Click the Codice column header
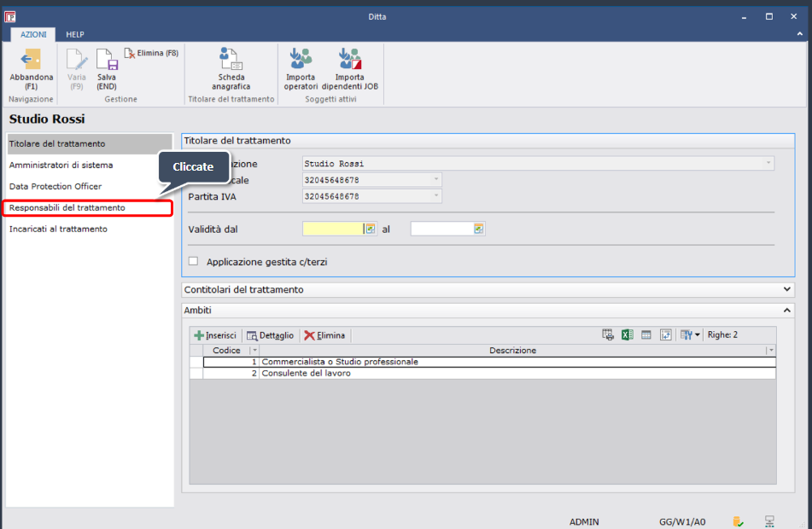Screen dimensions: 812x529 click(x=226, y=351)
